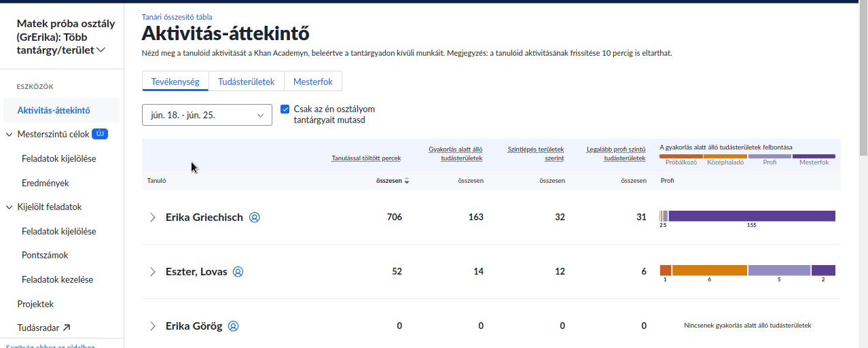Open the class selector Matek próba osztály dropdown
The width and height of the screenshot is (868, 348).
coord(66,37)
